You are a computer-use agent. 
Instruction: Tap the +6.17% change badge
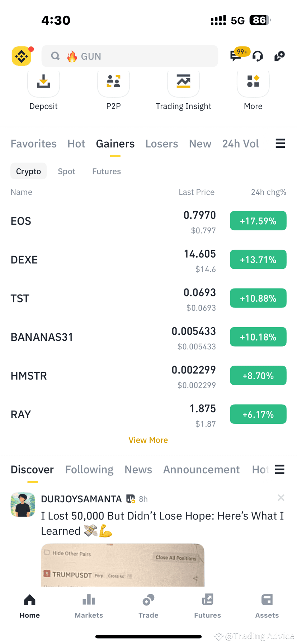click(x=258, y=414)
